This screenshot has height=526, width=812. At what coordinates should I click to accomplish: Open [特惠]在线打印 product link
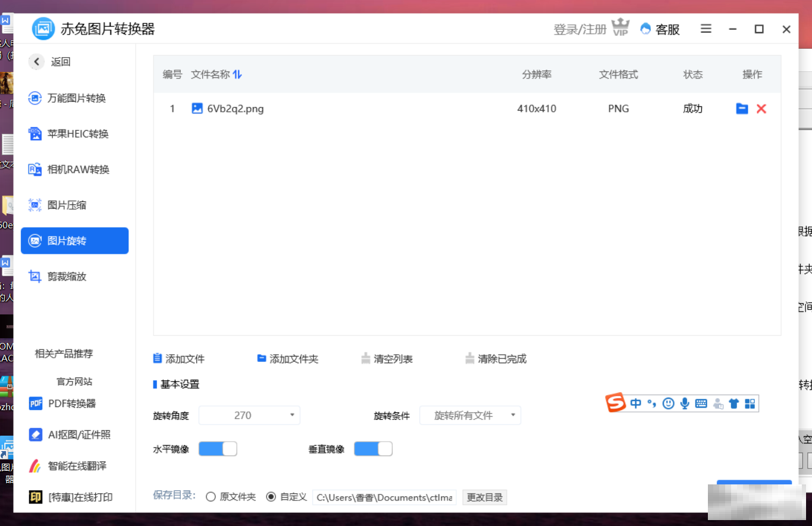71,497
